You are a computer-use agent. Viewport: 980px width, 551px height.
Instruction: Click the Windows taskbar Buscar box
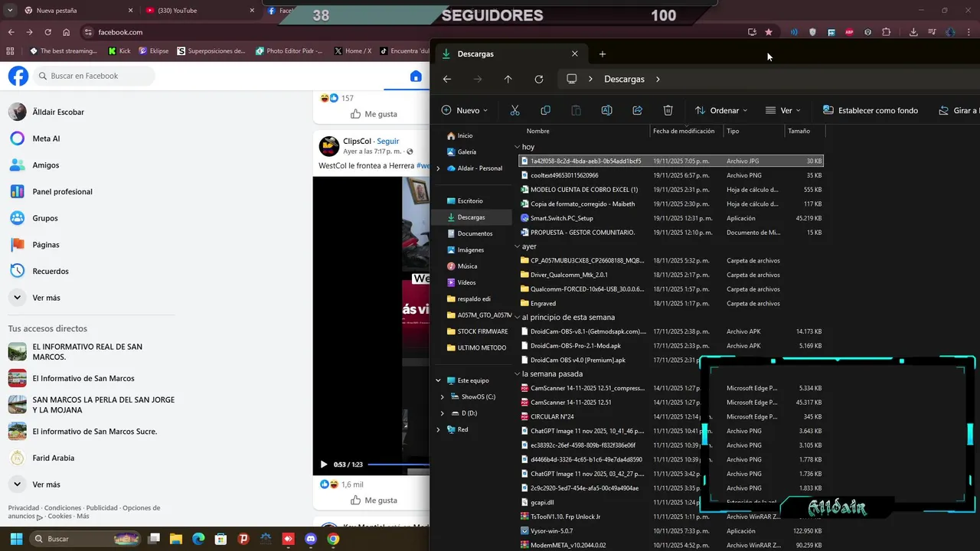point(84,539)
